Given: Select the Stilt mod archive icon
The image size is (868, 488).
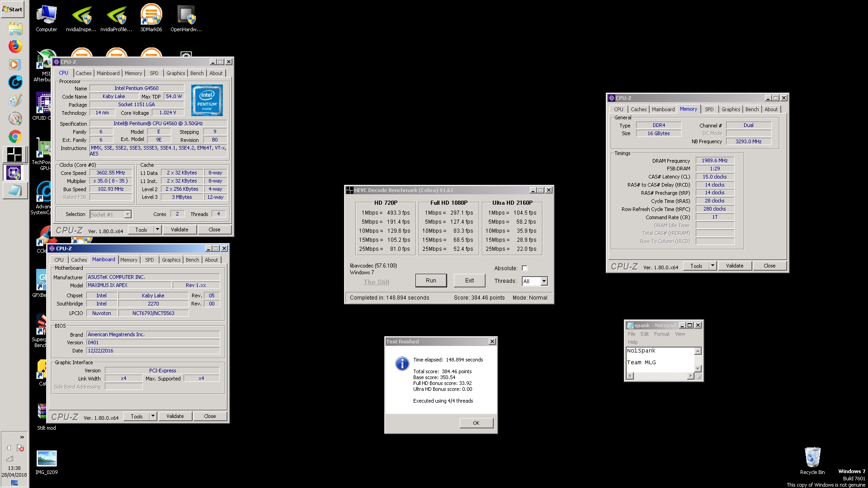Looking at the screenshot, I should (x=46, y=416).
